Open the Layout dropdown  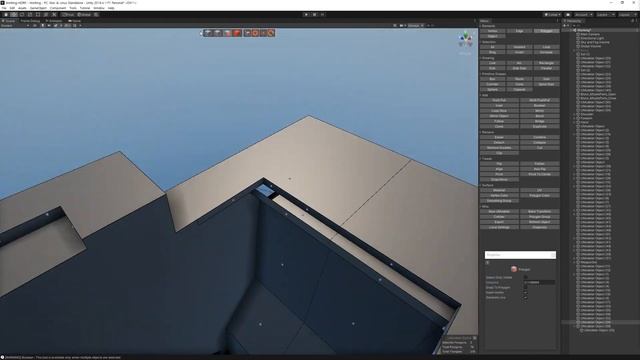[x=627, y=15]
